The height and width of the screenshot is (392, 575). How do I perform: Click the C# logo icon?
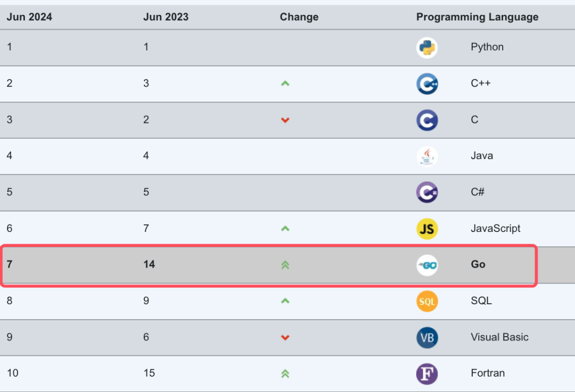tap(427, 193)
